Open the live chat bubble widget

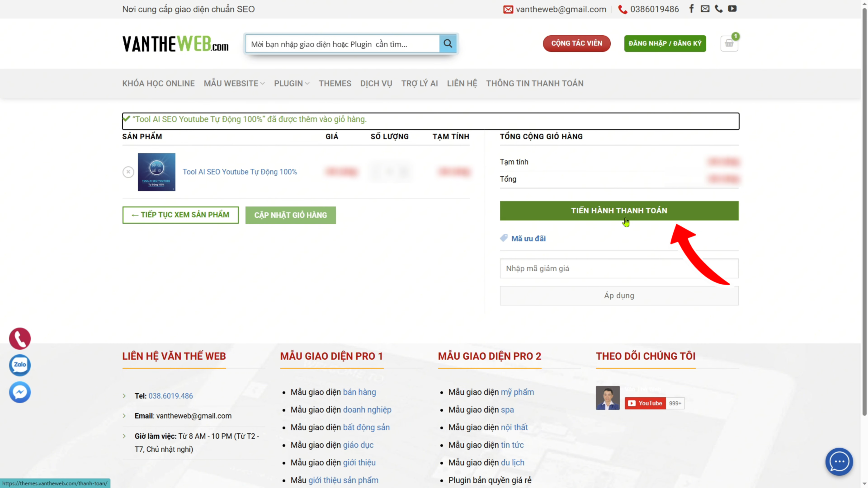tap(839, 462)
